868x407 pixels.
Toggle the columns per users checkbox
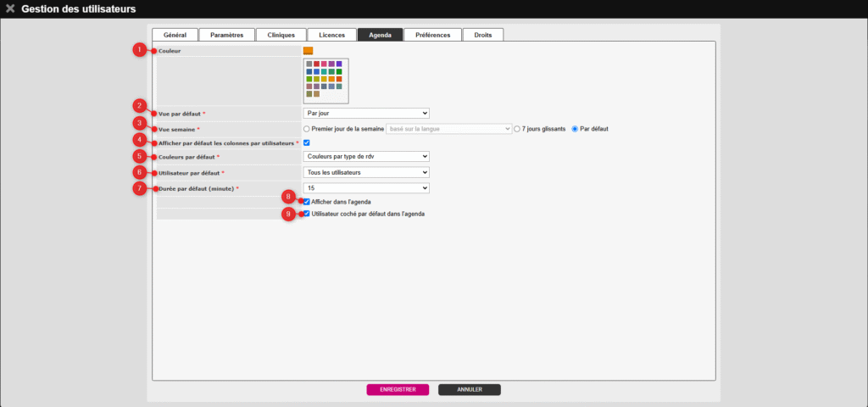pos(307,142)
